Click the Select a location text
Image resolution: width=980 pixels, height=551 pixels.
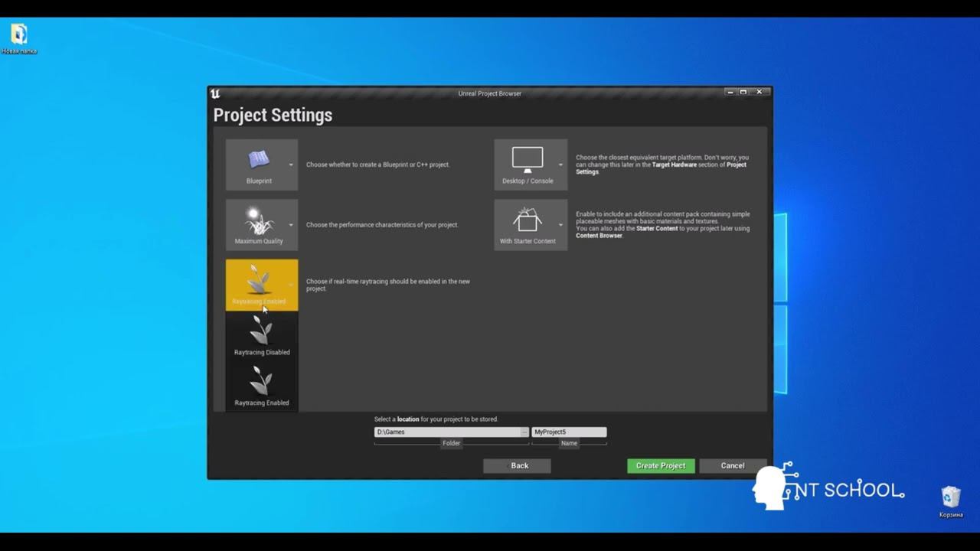point(436,419)
